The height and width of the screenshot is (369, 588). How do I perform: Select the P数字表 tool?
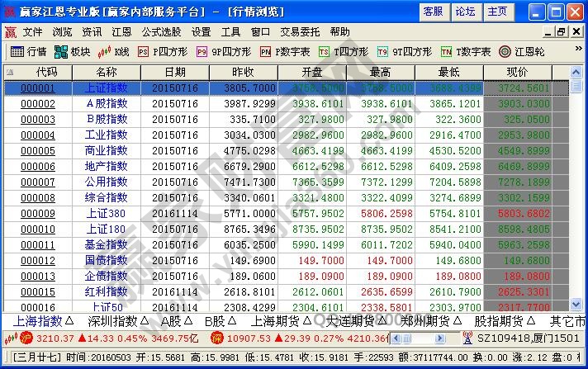(x=285, y=51)
